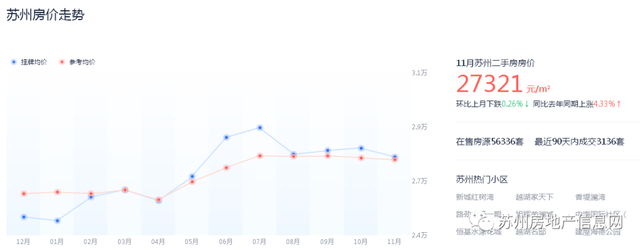
Task: Toggle the 参考均价 series label
Action: 82,62
